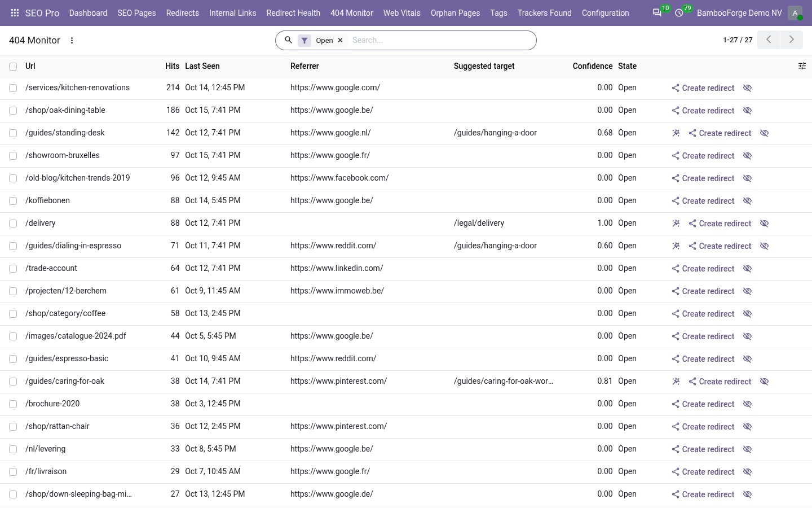Viewport: 812px width, 508px height.
Task: Apply suggested target for /delivery row
Action: (676, 224)
